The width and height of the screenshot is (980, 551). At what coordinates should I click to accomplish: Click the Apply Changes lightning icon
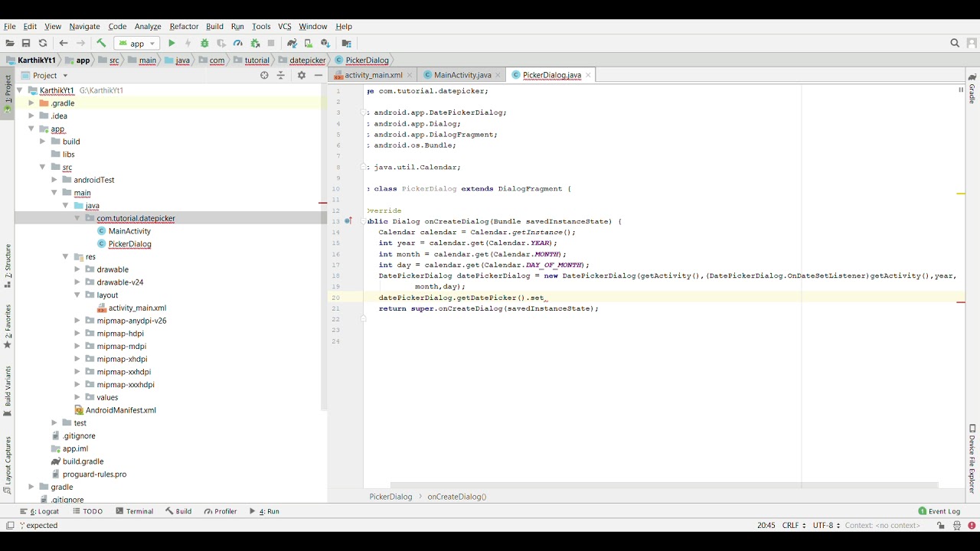point(188,44)
